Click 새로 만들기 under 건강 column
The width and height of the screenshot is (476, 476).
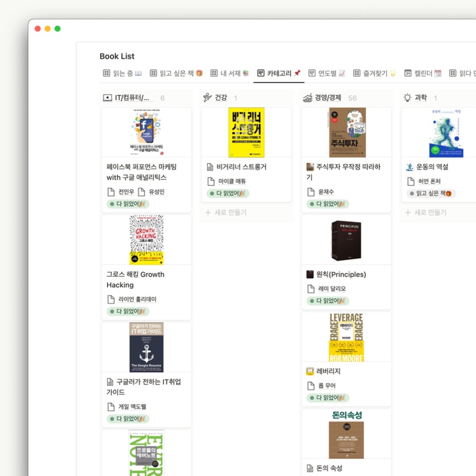click(x=226, y=212)
